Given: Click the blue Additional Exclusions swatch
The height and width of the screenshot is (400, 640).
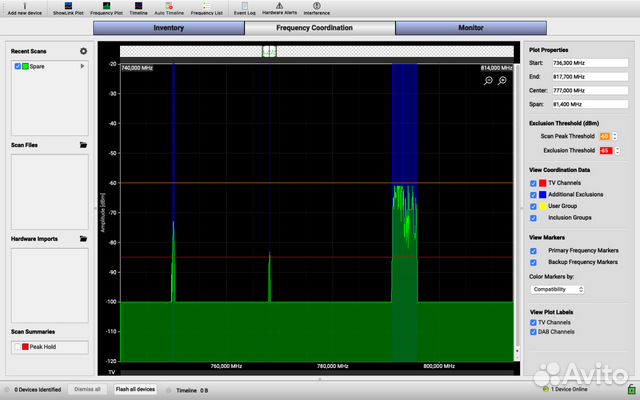Looking at the screenshot, I should tap(542, 195).
